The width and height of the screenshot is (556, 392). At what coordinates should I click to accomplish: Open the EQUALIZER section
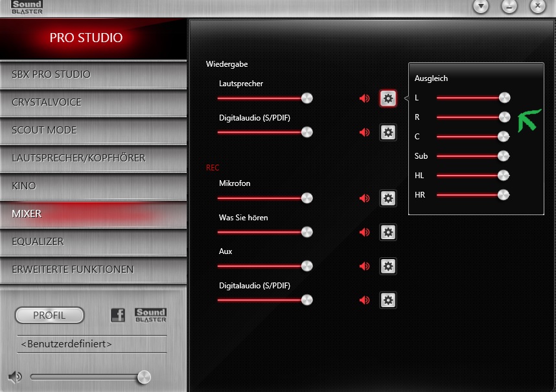(x=93, y=242)
